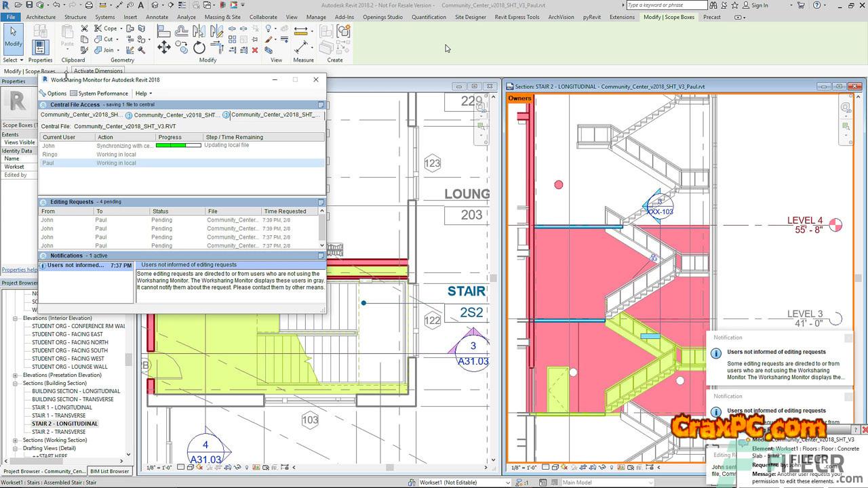Collapse the Notifications section
Image resolution: width=868 pixels, height=488 pixels.
pos(43,256)
